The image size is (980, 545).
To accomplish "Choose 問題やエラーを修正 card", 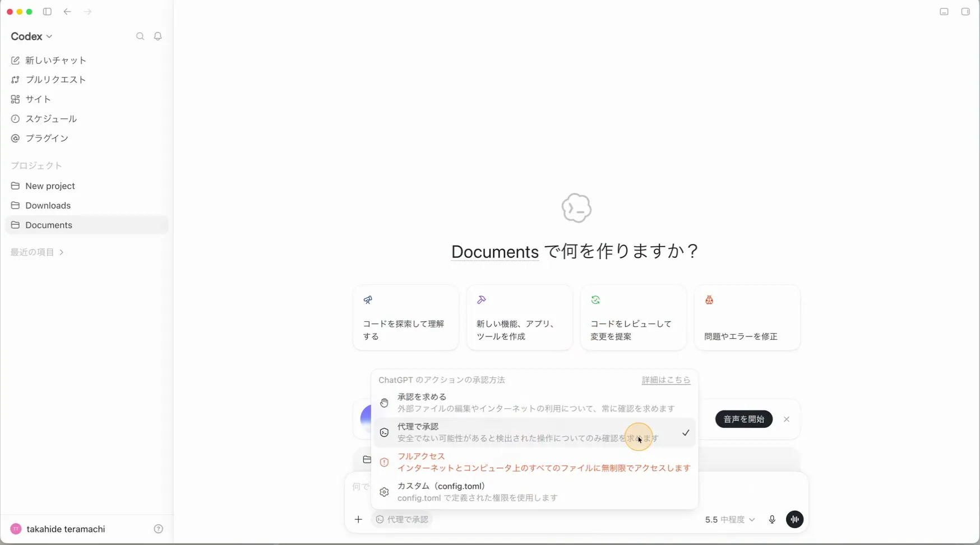I will coord(747,318).
